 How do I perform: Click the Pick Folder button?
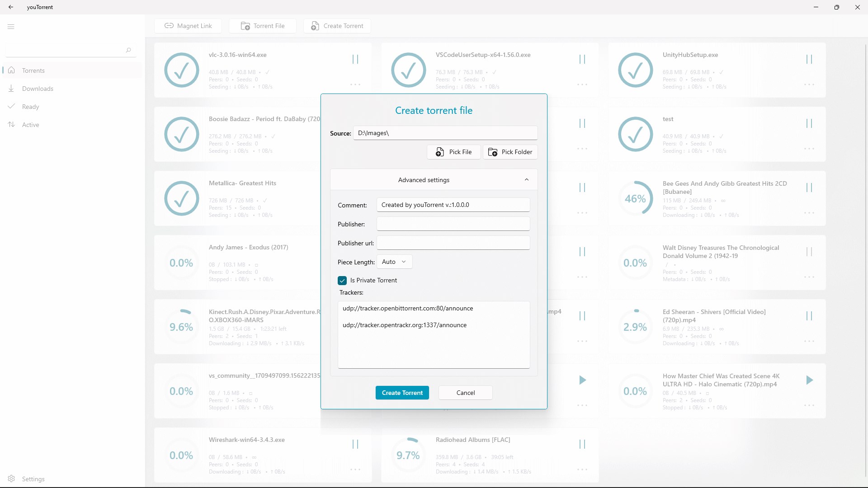510,152
